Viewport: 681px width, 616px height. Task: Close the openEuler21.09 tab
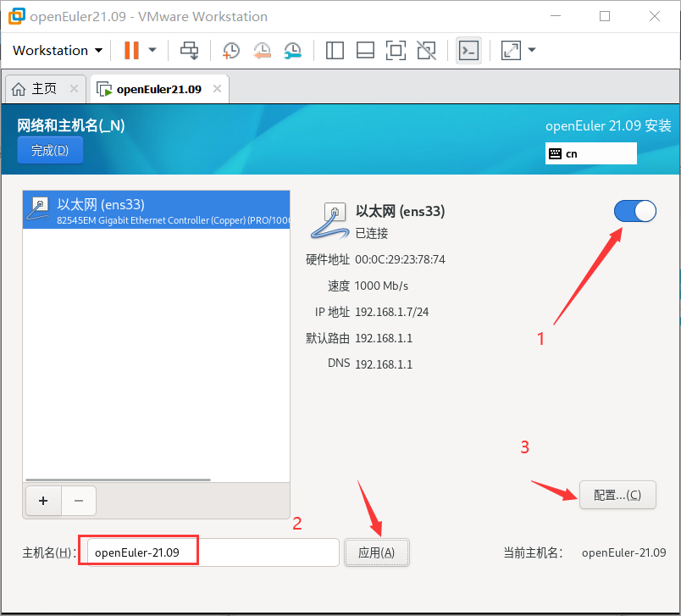point(217,89)
